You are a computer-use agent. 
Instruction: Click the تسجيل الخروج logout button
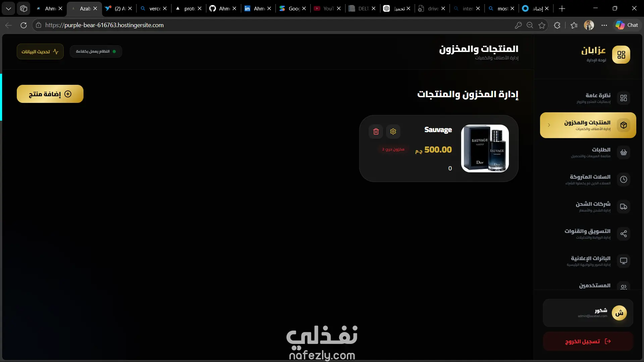(x=588, y=341)
